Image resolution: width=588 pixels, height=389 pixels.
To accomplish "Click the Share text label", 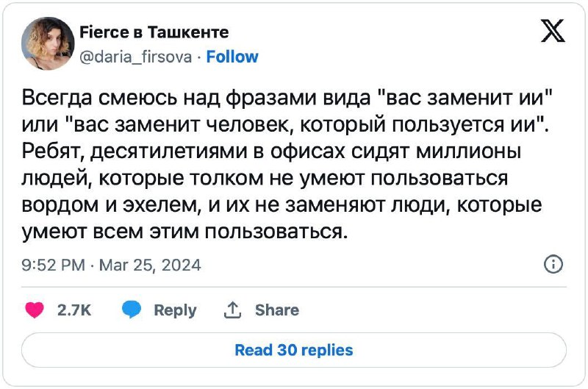I will tap(277, 310).
